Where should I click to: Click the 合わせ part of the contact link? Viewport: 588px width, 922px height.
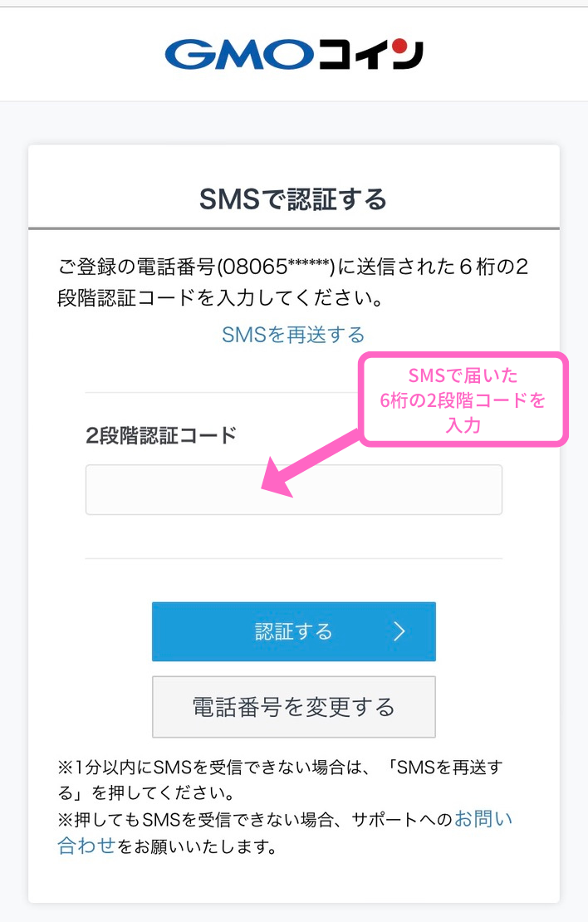tap(86, 846)
